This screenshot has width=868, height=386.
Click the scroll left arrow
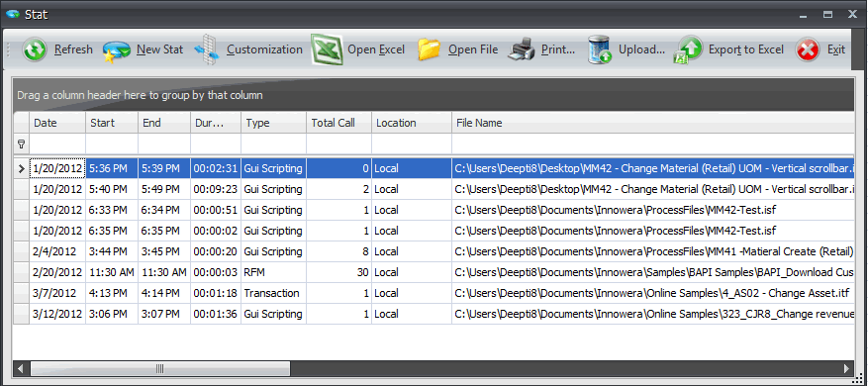21,368
